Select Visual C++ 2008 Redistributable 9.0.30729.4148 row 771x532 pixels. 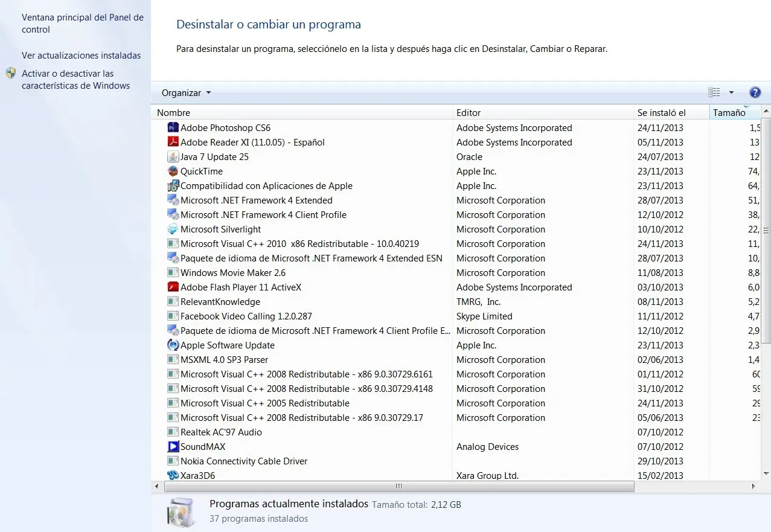[456, 389]
